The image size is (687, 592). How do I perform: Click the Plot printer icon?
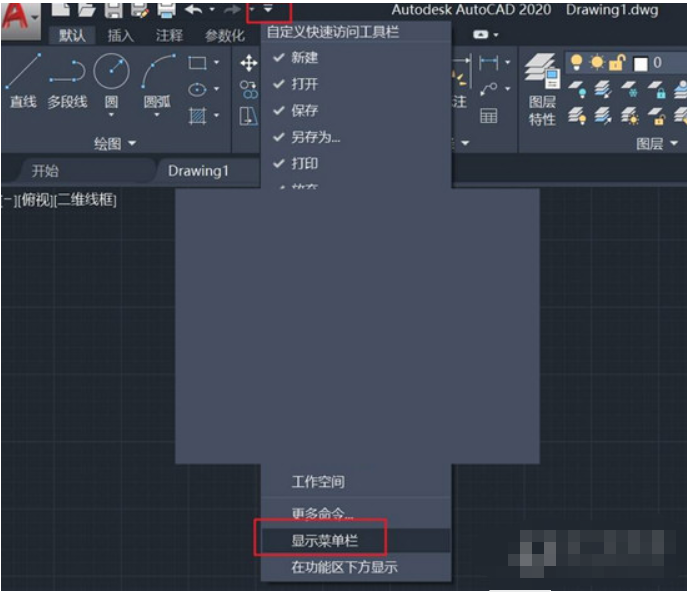click(x=166, y=10)
